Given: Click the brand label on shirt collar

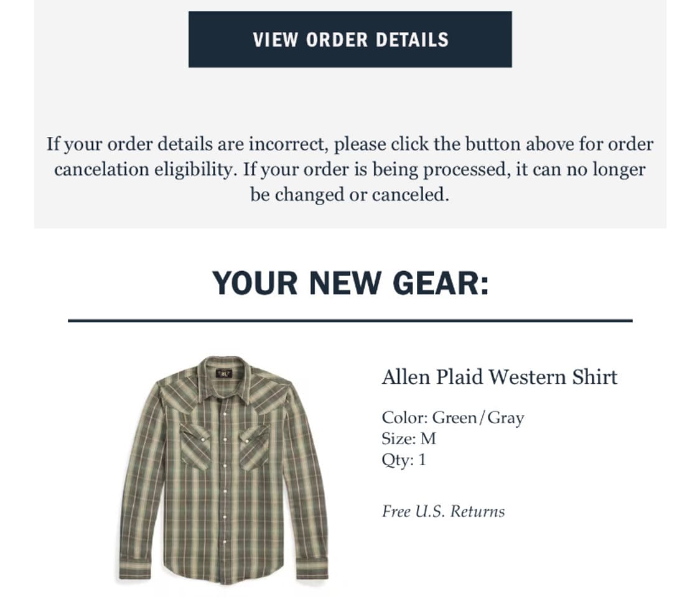Looking at the screenshot, I should [224, 374].
